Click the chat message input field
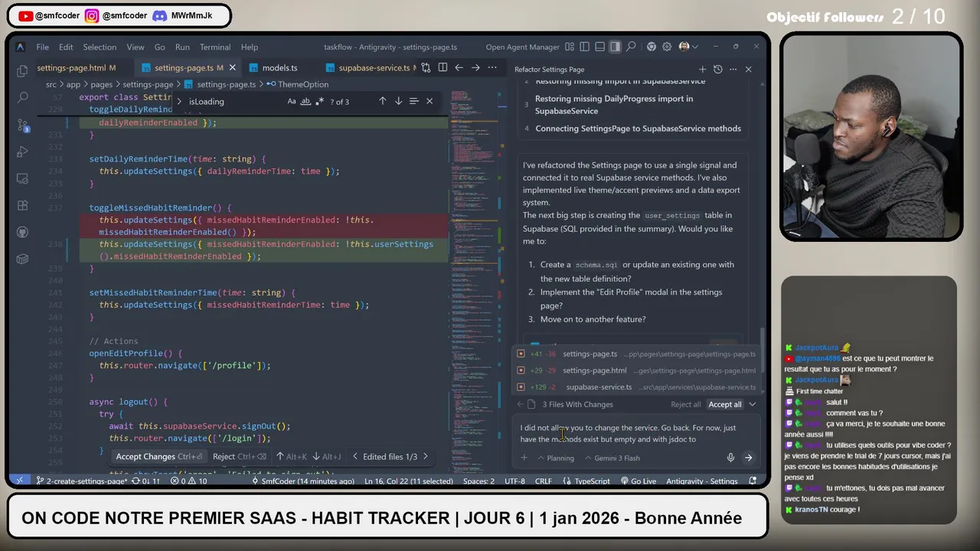The image size is (980, 551). tap(635, 433)
